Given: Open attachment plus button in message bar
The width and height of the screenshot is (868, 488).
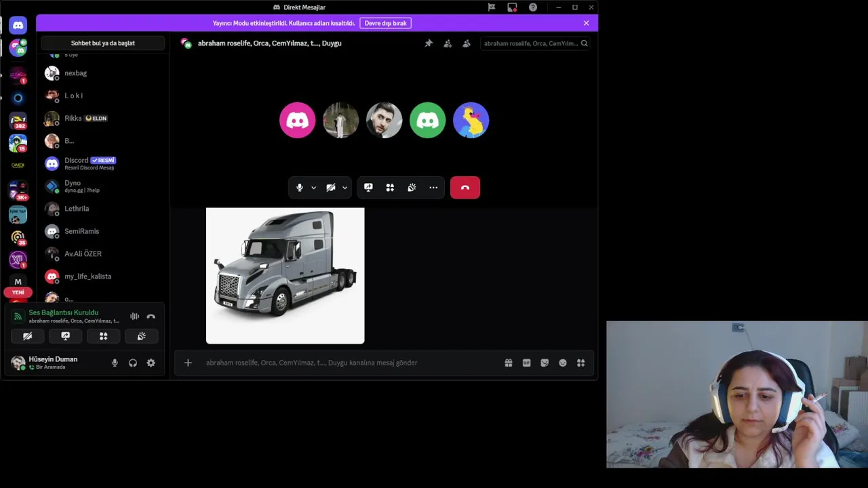Looking at the screenshot, I should tap(188, 363).
